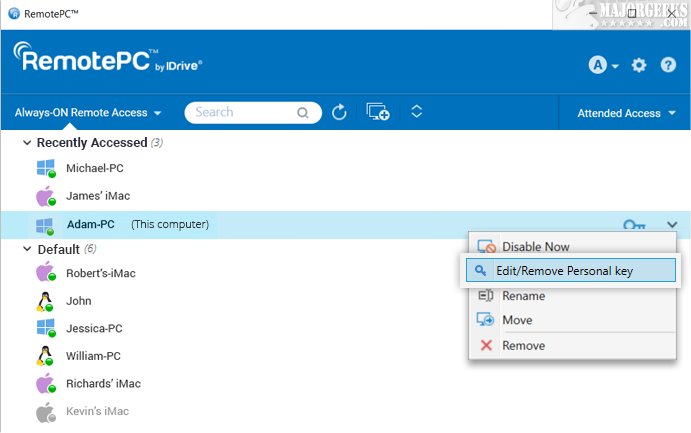Toggle the Adam-PC options chevron
Screen dimensions: 691x433
(x=672, y=225)
